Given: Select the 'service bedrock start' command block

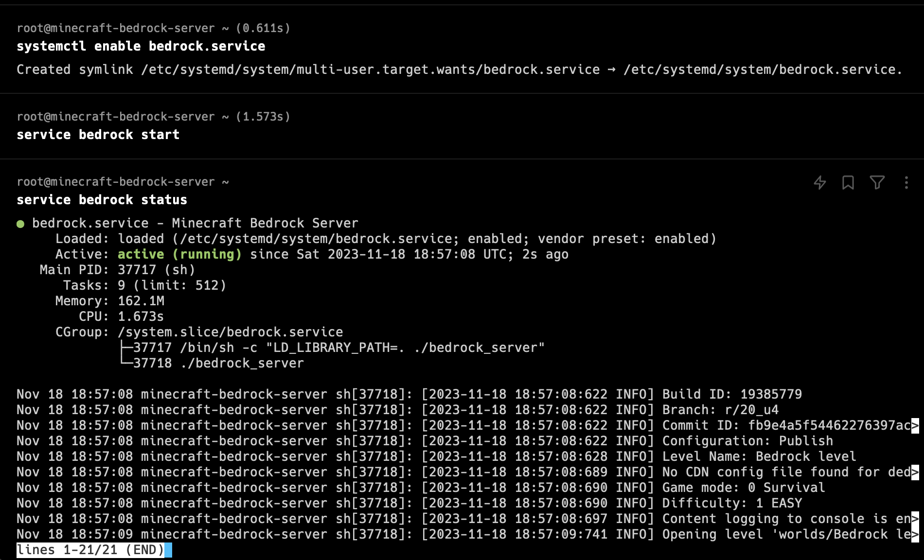Looking at the screenshot, I should click(98, 135).
